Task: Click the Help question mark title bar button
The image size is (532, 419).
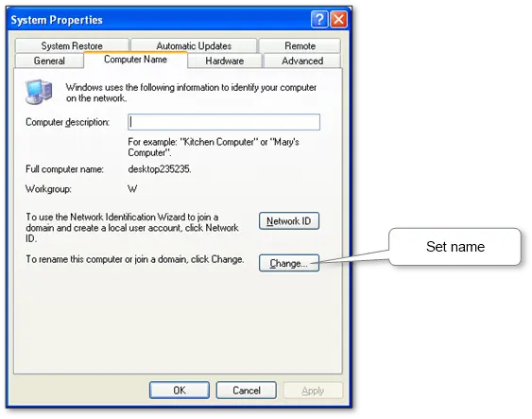Action: coord(319,19)
